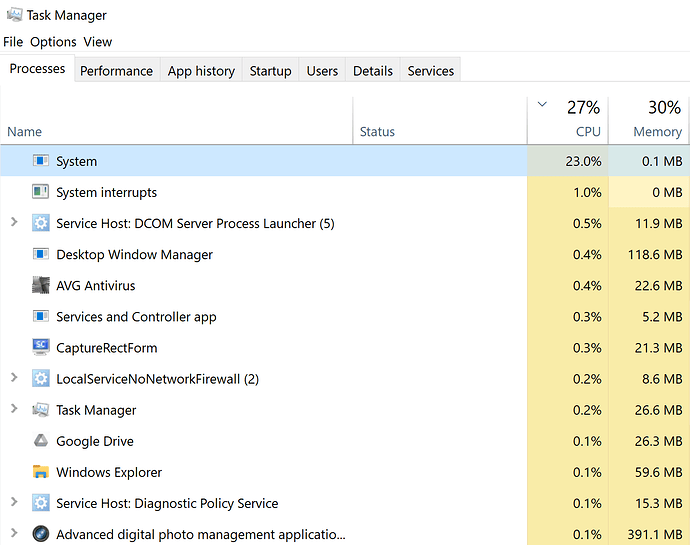This screenshot has height=545, width=690.
Task: Click the Desktop Window Manager icon
Action: coord(41,255)
